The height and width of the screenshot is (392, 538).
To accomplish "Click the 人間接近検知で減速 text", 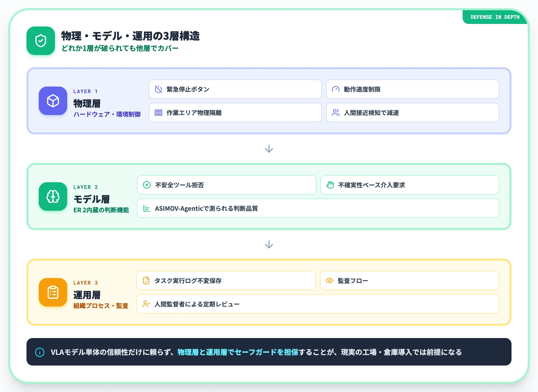I will point(371,113).
